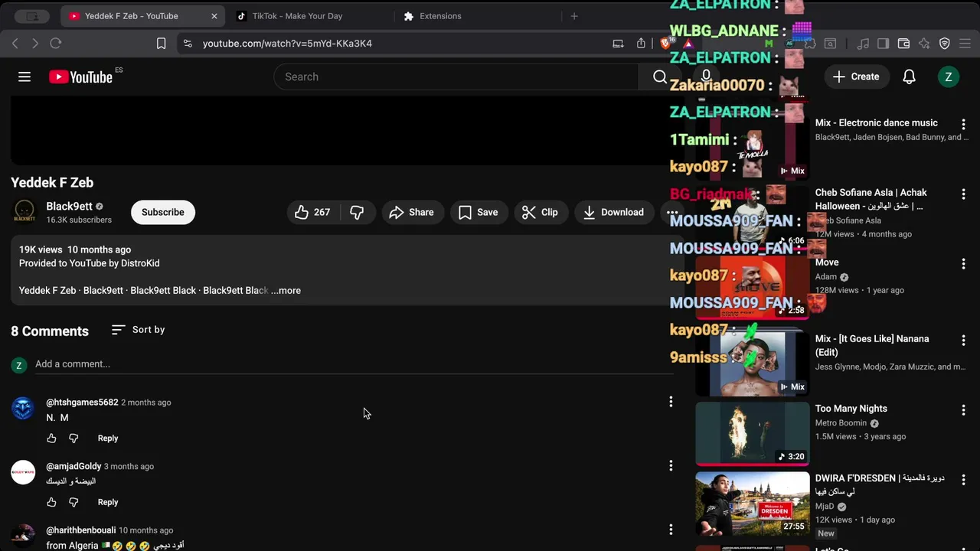Start voice search with the microphone

click(706, 77)
